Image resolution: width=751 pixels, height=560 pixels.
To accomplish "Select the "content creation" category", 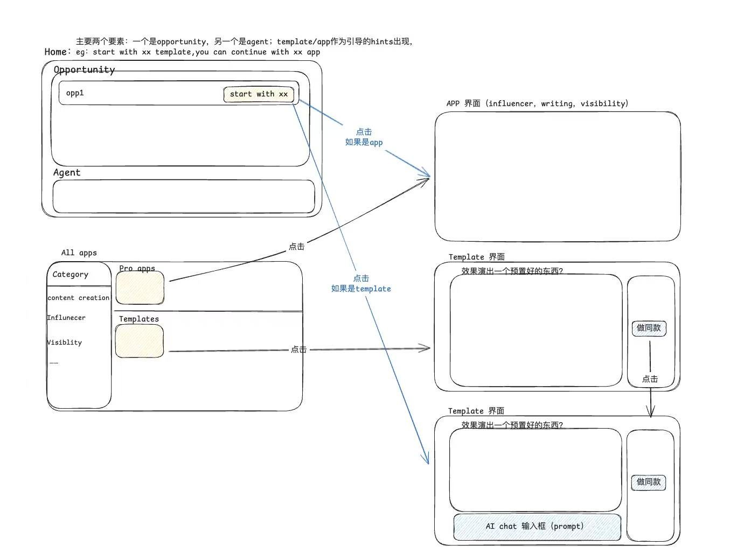I will (x=79, y=298).
